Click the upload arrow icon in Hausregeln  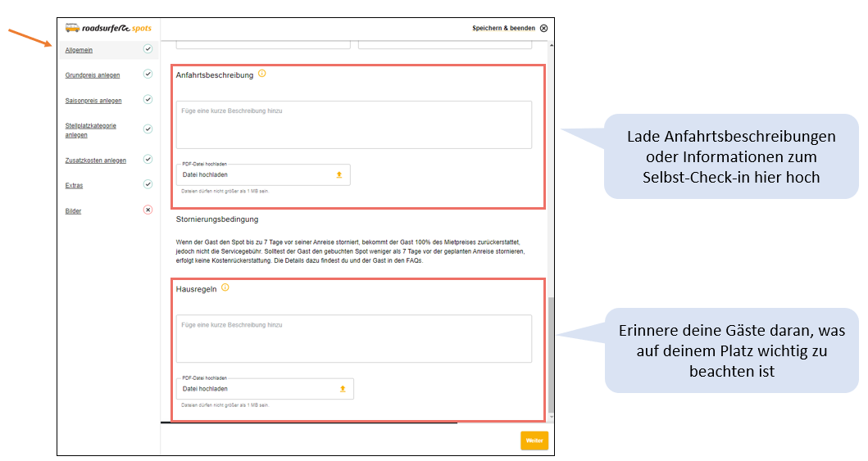point(343,389)
